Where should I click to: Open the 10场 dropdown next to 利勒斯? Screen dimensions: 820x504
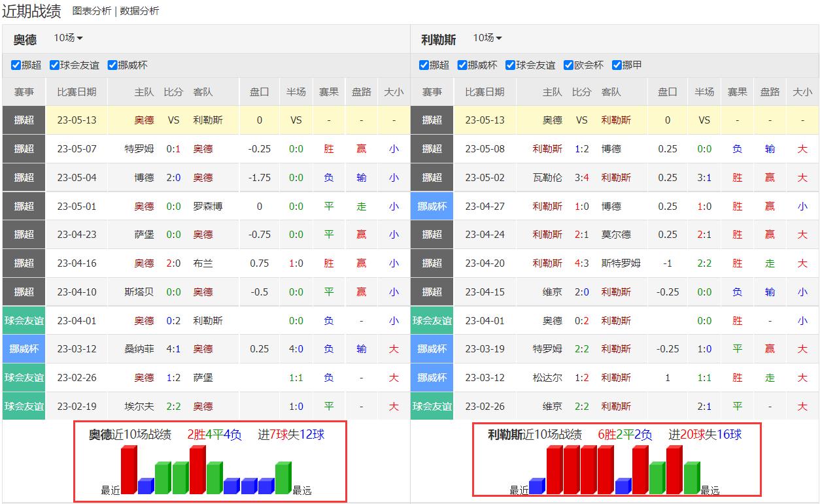pyautogui.click(x=487, y=38)
